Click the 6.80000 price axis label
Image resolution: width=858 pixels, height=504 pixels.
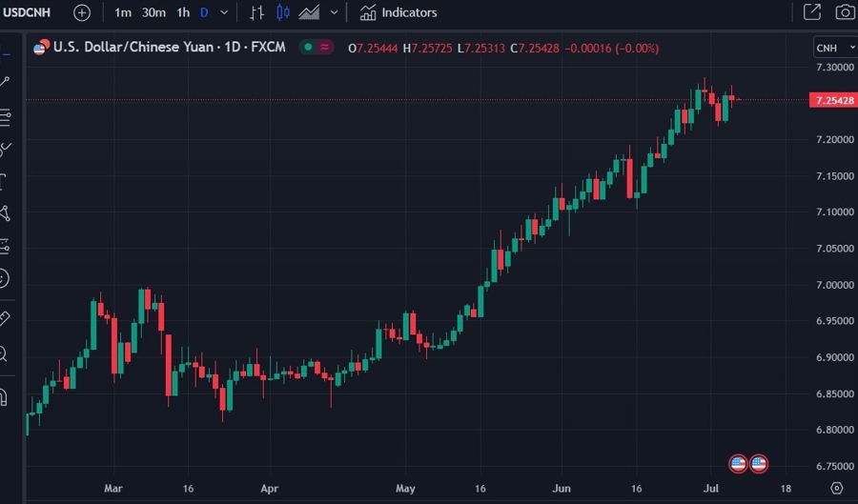pos(834,430)
